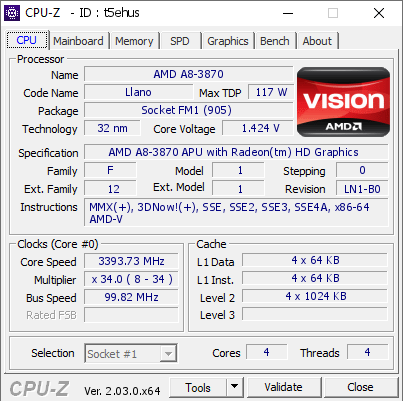Click the Model value field

tap(239, 170)
